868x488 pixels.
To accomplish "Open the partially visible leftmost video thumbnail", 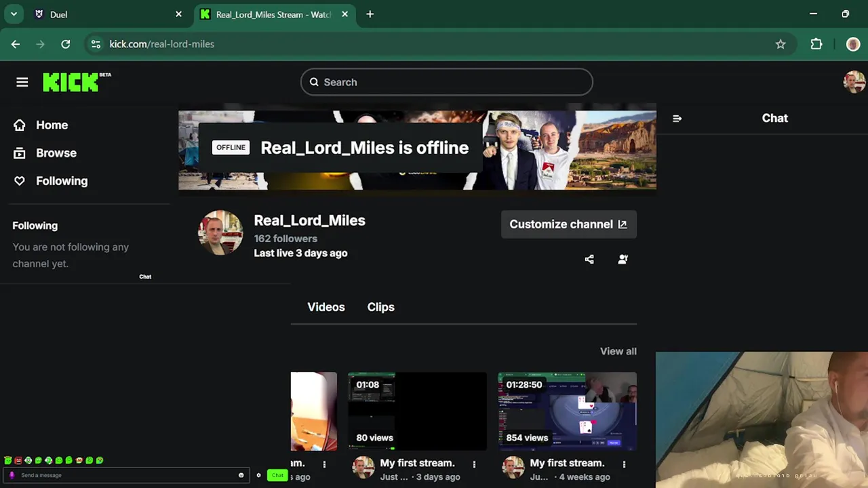I will pos(314,411).
